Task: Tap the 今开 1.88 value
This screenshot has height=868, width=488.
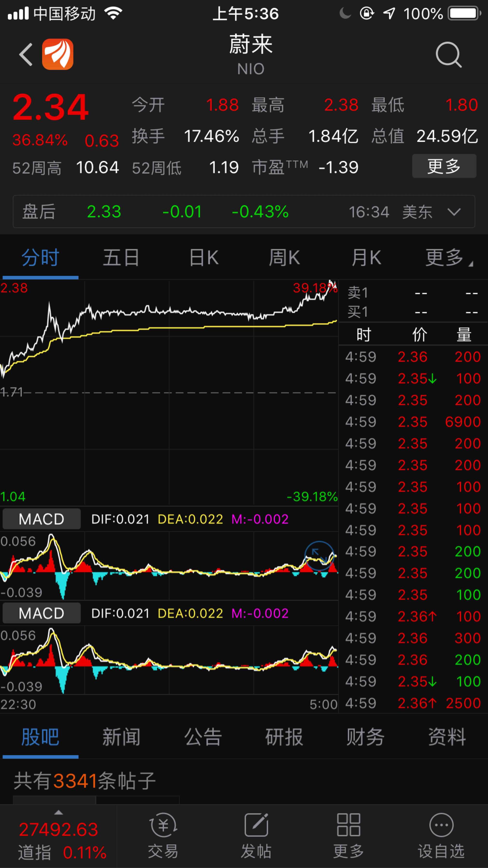Action: [x=222, y=105]
